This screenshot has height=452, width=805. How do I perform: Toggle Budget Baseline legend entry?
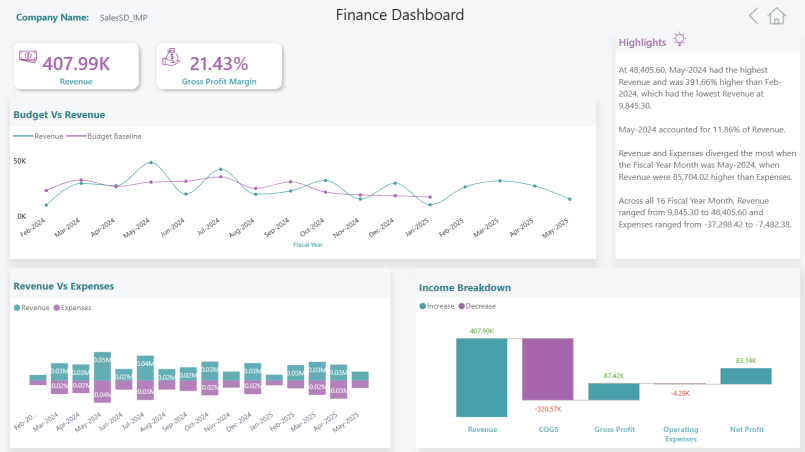point(109,136)
